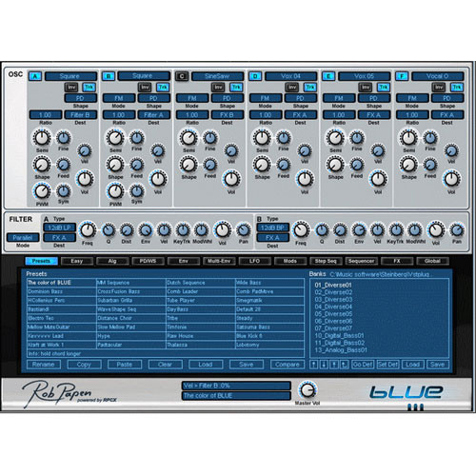Screen dimensions: 476x476
Task: Open the Multi-Env tab
Action: click(219, 261)
